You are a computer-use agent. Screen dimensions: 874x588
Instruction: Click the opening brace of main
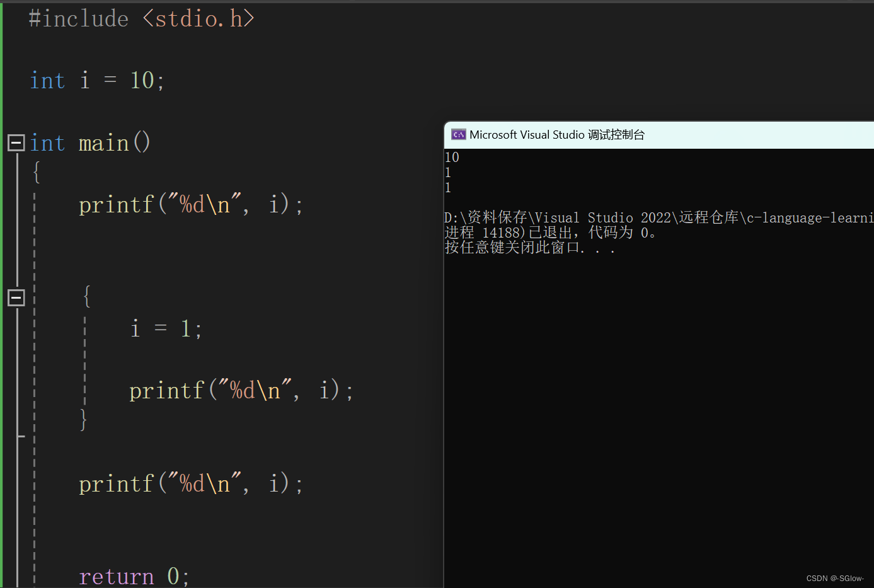(x=37, y=171)
